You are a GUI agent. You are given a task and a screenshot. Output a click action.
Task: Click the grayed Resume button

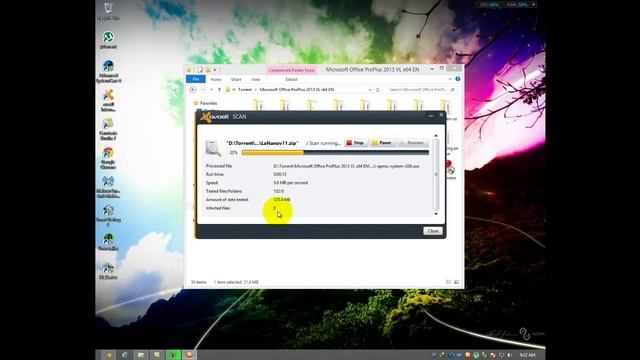[413, 143]
